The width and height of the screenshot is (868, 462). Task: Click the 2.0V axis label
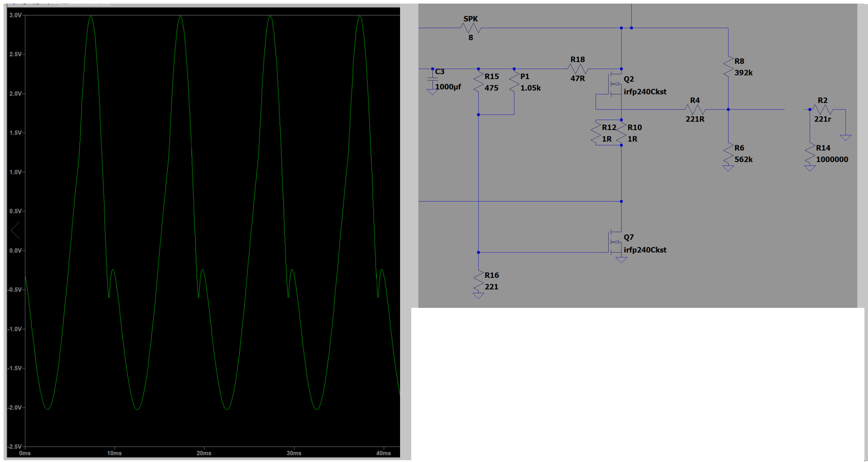tap(15, 94)
